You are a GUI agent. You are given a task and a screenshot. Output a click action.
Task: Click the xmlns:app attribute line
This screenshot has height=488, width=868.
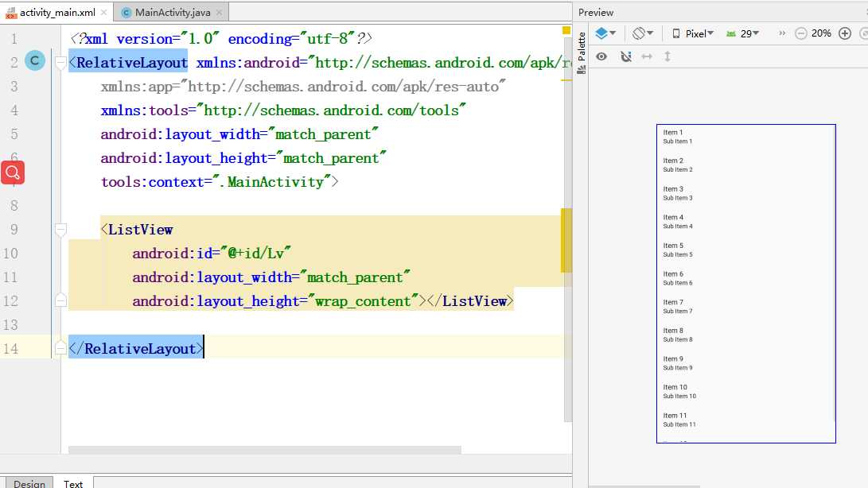[x=303, y=87]
